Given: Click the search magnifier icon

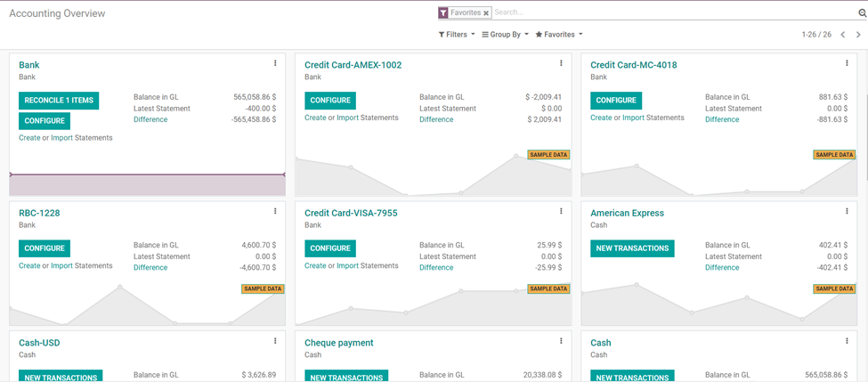Looking at the screenshot, I should click(x=862, y=12).
